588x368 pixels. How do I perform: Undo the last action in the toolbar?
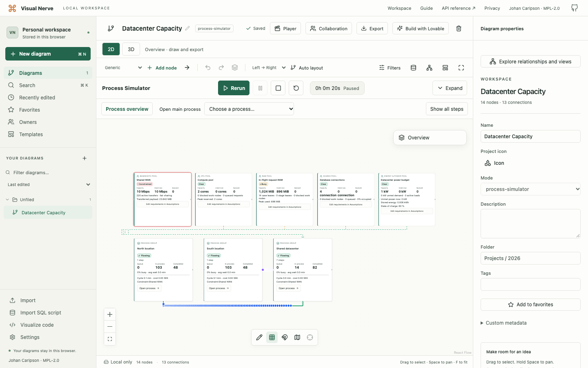point(208,68)
